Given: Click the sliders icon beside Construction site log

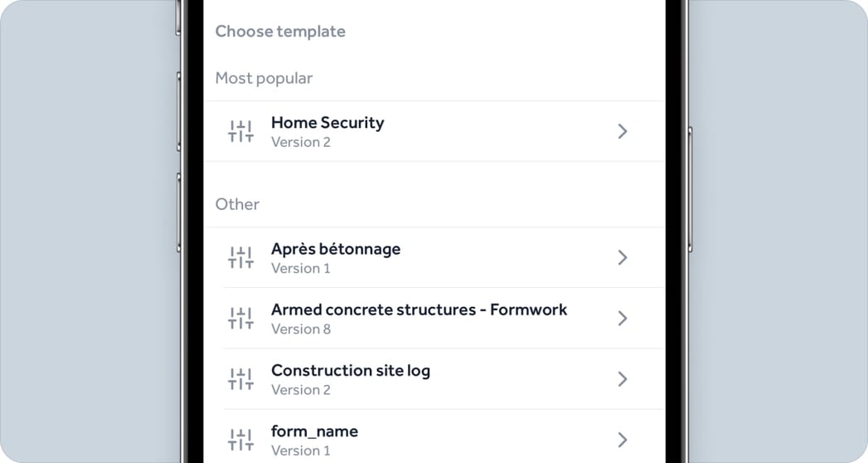Looking at the screenshot, I should (x=240, y=378).
